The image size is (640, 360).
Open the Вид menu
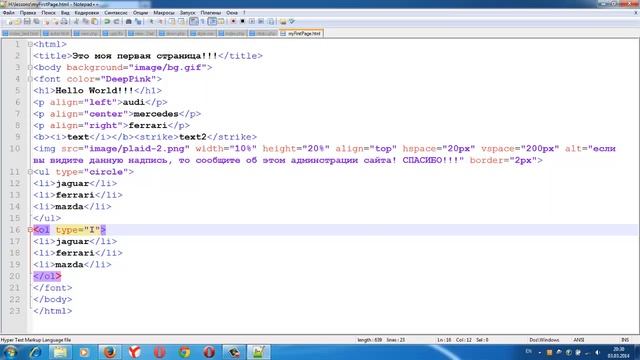point(65,13)
